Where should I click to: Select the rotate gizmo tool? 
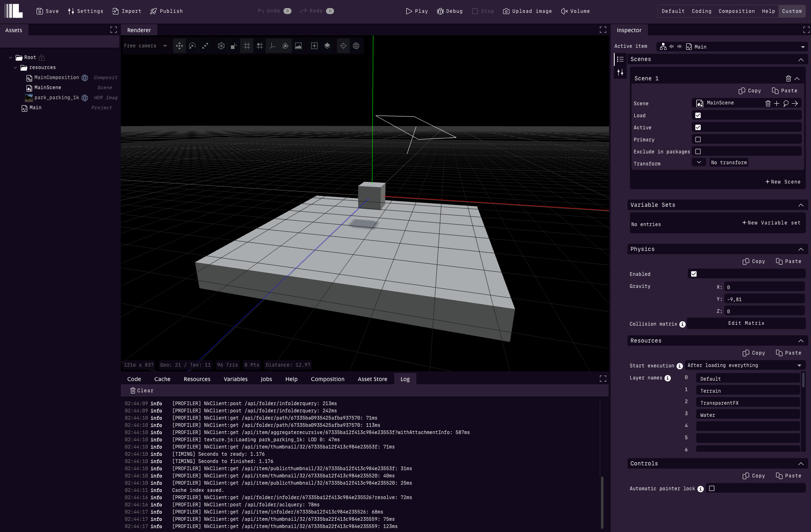coord(192,46)
